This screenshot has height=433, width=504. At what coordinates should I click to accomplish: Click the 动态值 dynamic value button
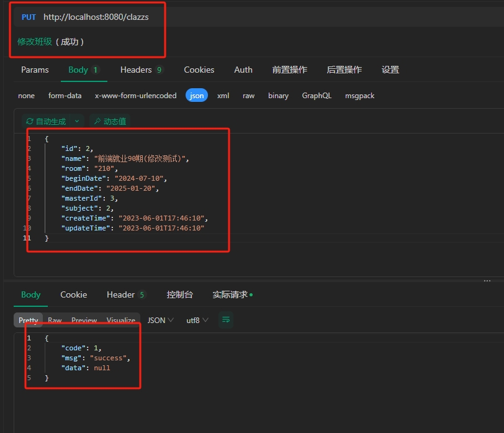109,121
